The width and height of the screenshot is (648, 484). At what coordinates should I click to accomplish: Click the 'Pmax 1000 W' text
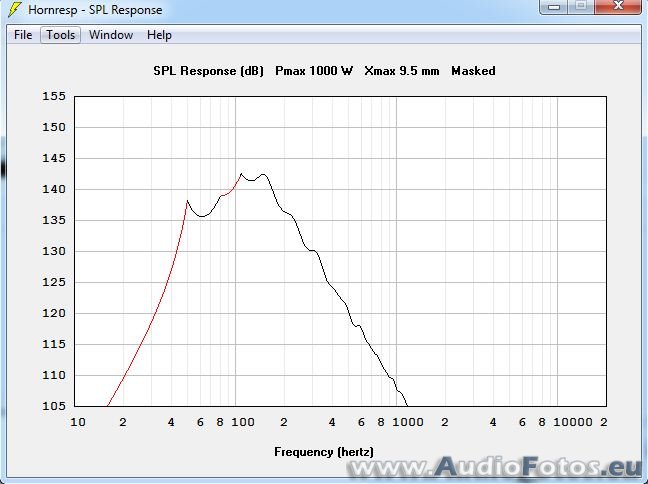click(x=314, y=71)
